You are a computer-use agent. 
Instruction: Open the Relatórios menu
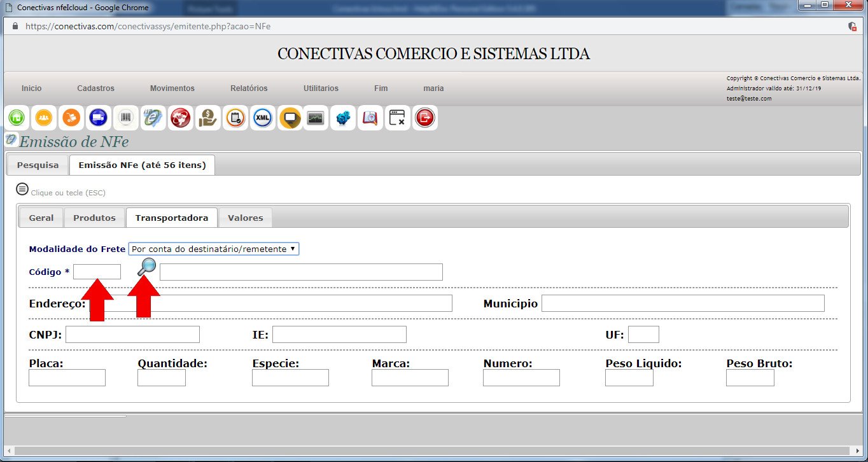tap(249, 88)
